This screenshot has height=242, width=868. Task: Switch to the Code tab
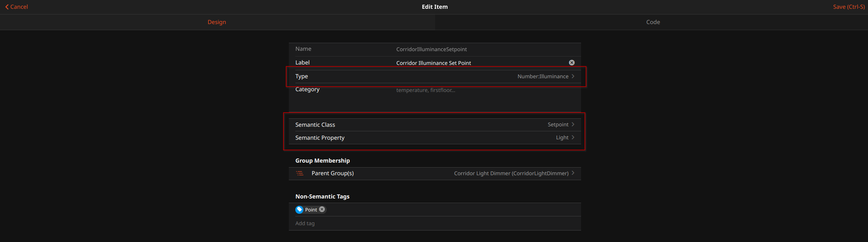[x=653, y=22]
